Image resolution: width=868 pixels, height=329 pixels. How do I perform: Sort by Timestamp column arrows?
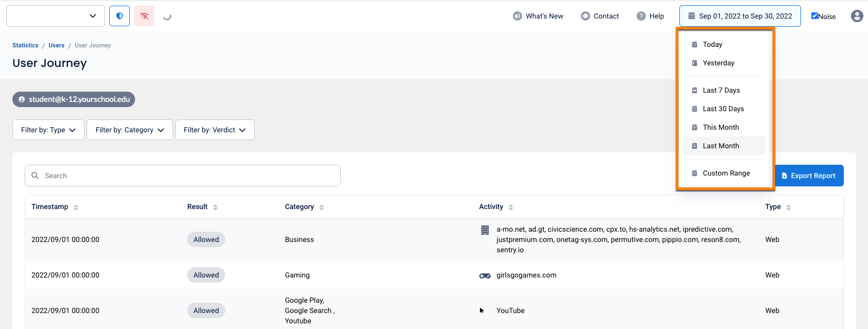tap(76, 207)
